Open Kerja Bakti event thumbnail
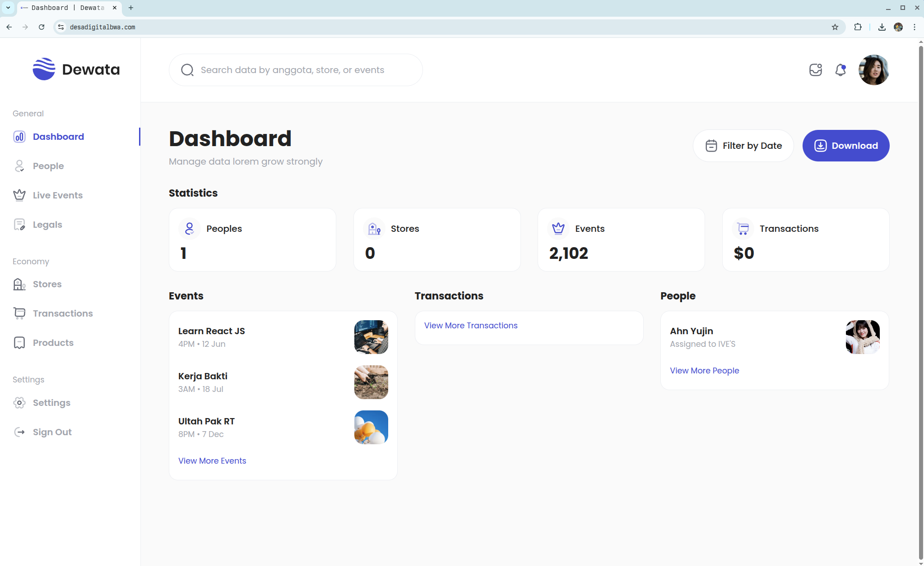 pyautogui.click(x=371, y=382)
